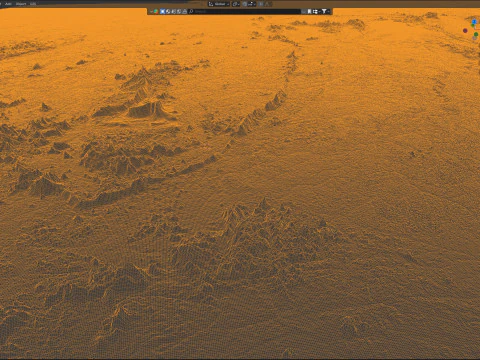Image resolution: width=480 pixels, height=360 pixels.
Task: Open the snapping options dropdown
Action: [x=252, y=4]
